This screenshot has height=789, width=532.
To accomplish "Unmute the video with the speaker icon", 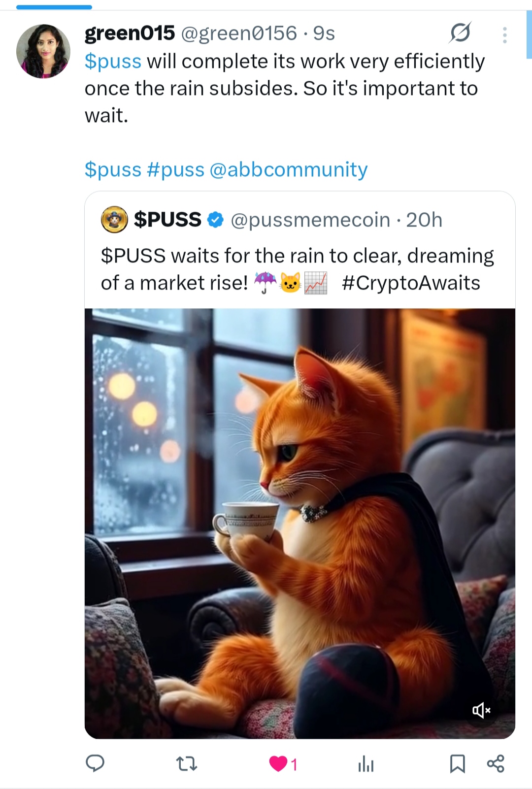I will click(x=481, y=710).
